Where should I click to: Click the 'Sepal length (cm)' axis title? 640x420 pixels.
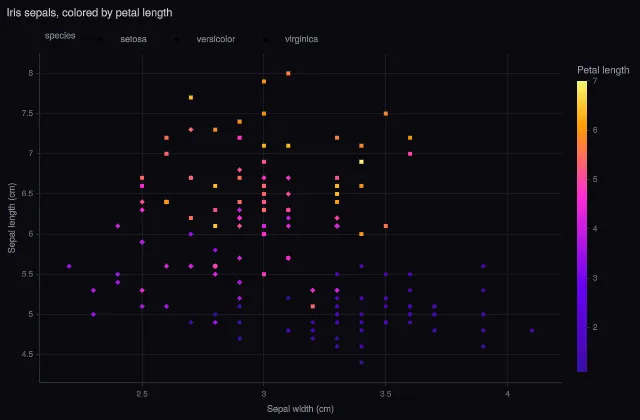[x=12, y=218]
